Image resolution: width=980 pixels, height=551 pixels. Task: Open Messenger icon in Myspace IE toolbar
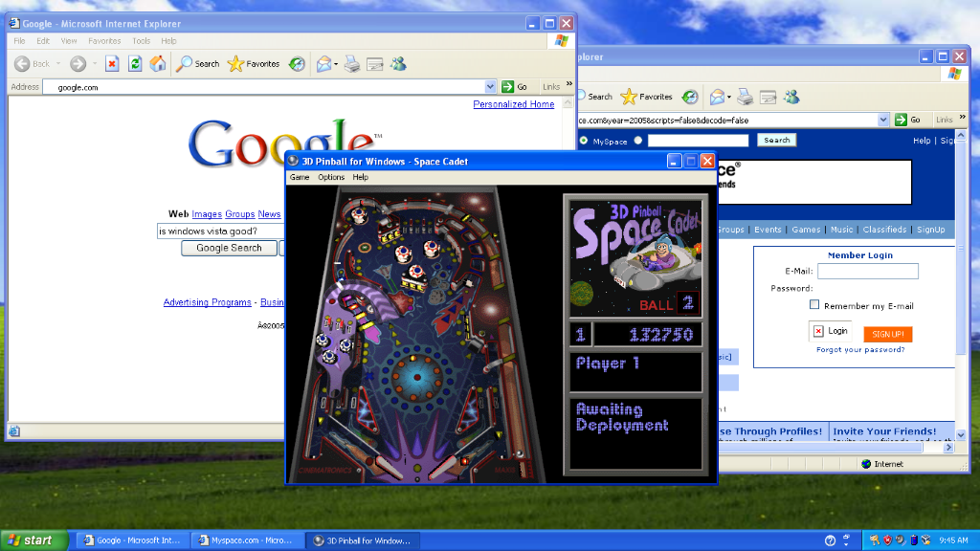[791, 97]
